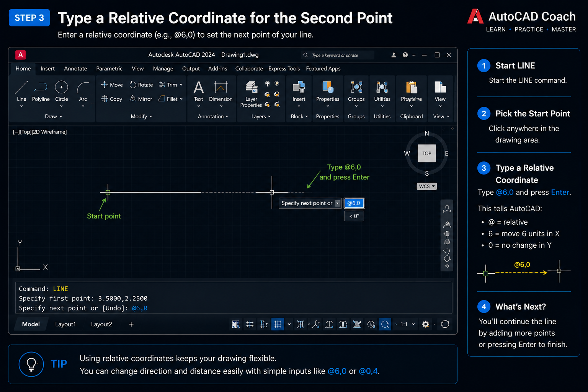
Task: Toggle the clock-like icon in status bar
Action: coord(371,324)
